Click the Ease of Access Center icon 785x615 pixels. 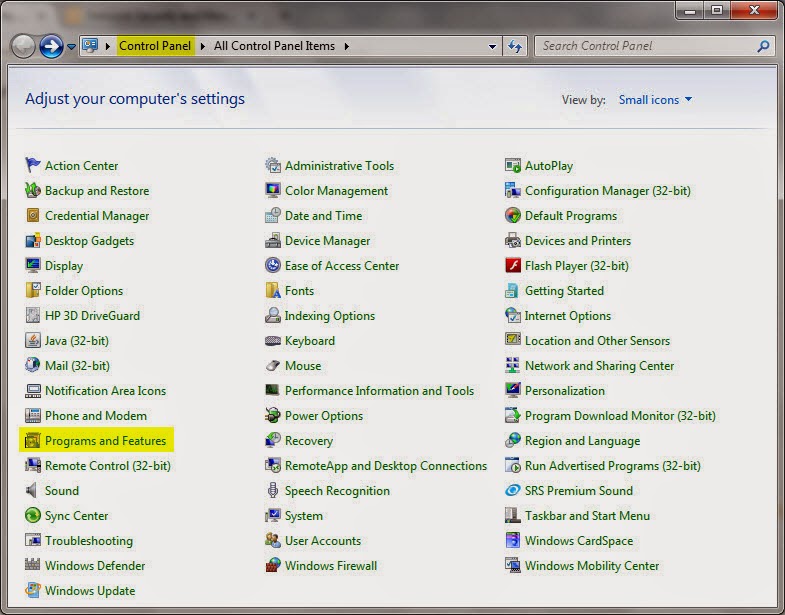273,265
